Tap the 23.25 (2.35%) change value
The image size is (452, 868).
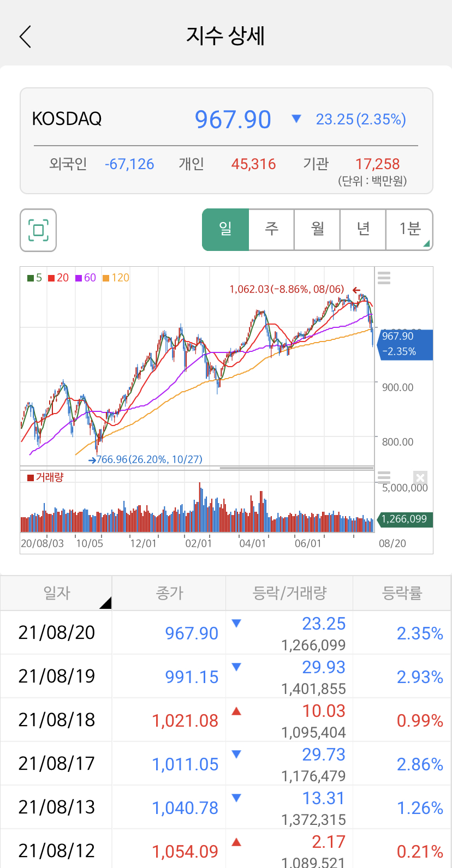click(x=361, y=119)
